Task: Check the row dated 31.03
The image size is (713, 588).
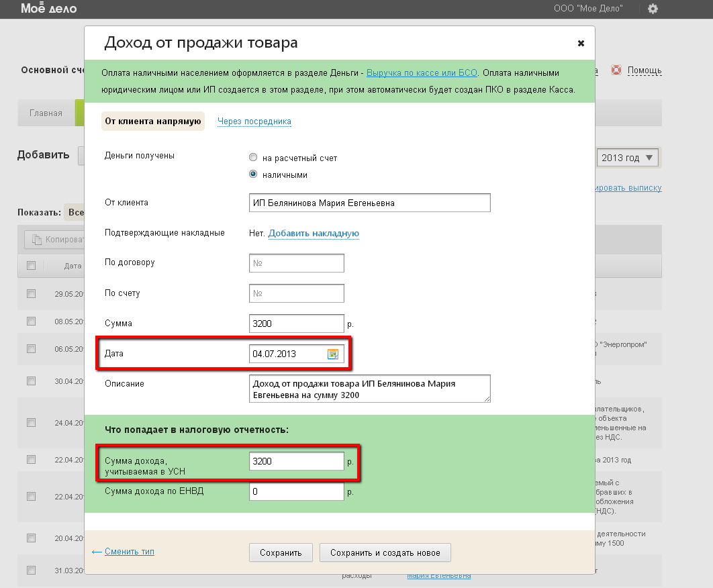Action: (x=31, y=571)
